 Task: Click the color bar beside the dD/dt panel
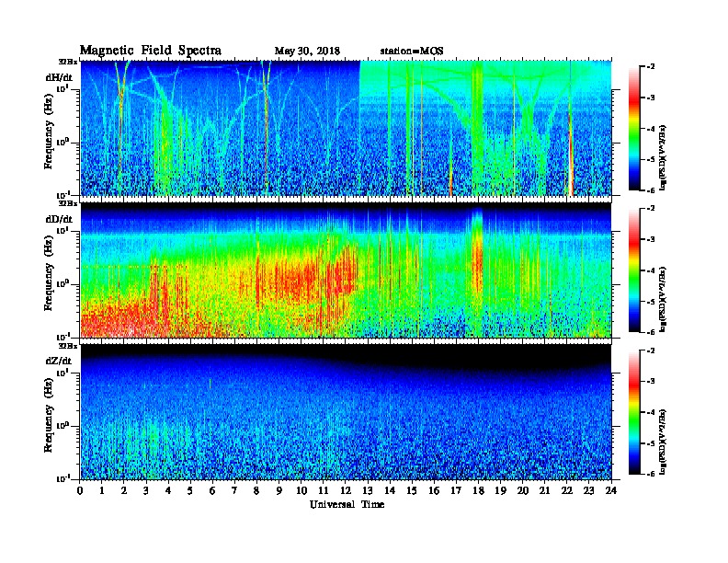pyautogui.click(x=634, y=270)
